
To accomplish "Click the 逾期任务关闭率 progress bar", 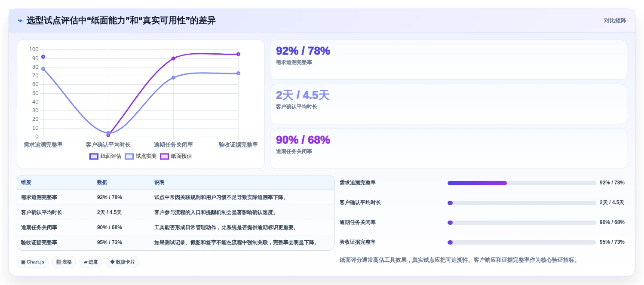I will pyautogui.click(x=521, y=223).
